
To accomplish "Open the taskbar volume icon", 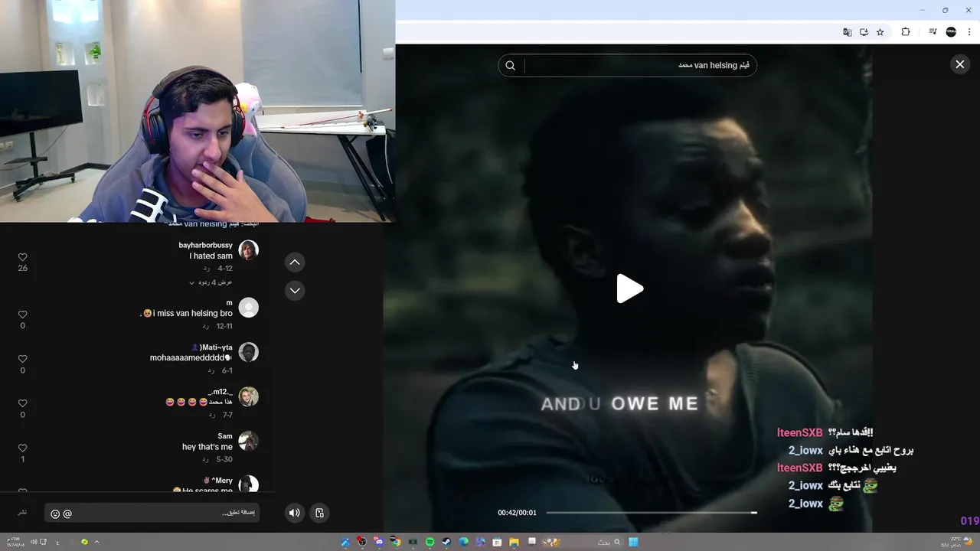I will pyautogui.click(x=34, y=542).
